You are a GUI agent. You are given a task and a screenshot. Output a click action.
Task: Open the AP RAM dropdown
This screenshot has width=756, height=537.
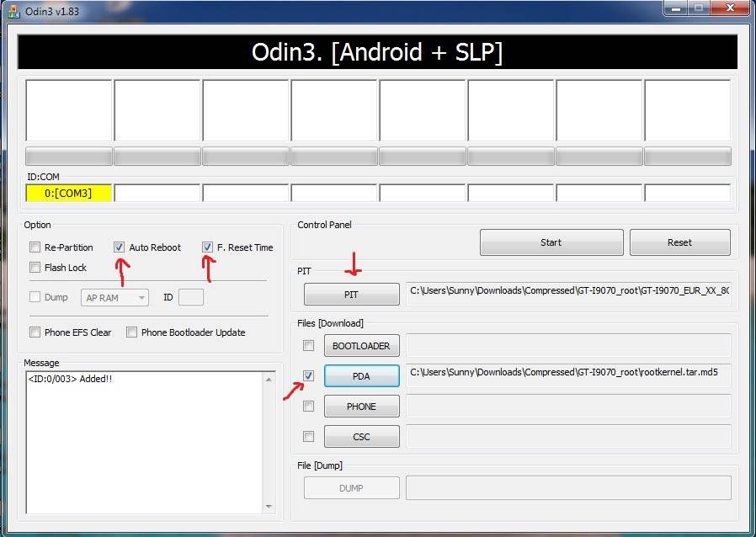(x=114, y=298)
